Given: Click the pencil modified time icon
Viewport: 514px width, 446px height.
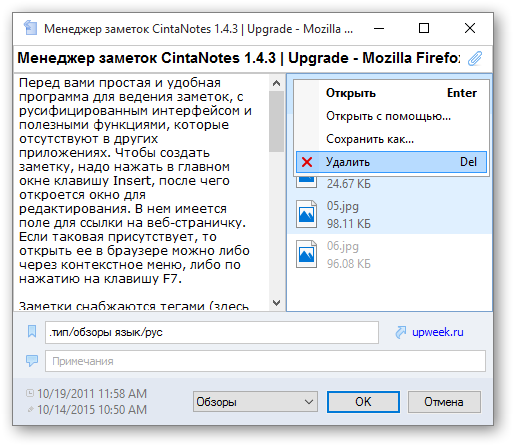Looking at the screenshot, I should tap(30, 409).
